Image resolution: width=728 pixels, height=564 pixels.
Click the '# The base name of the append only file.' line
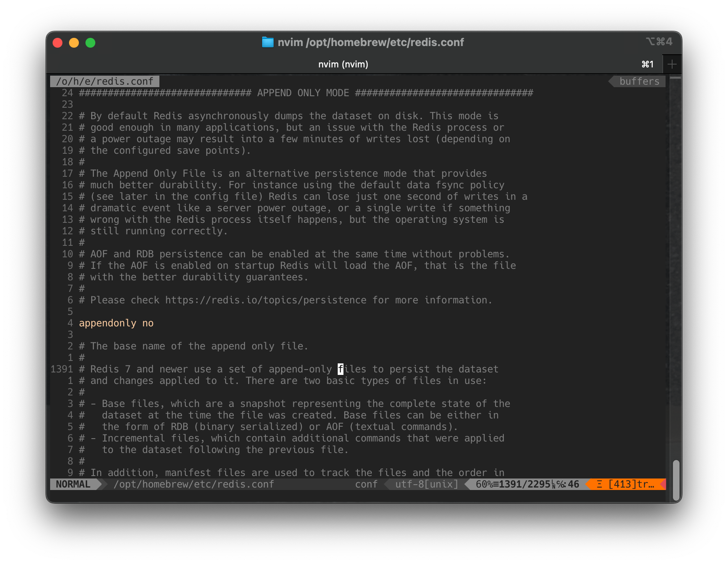tap(194, 346)
